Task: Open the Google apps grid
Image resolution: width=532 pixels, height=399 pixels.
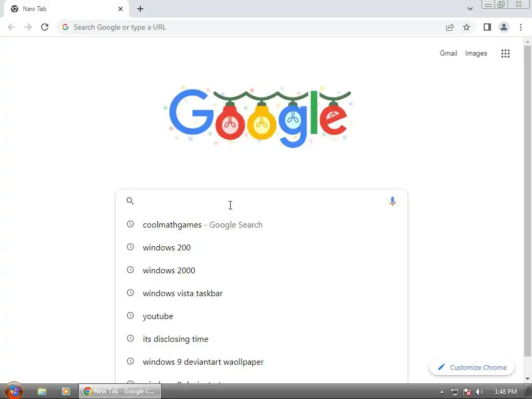Action: point(506,54)
